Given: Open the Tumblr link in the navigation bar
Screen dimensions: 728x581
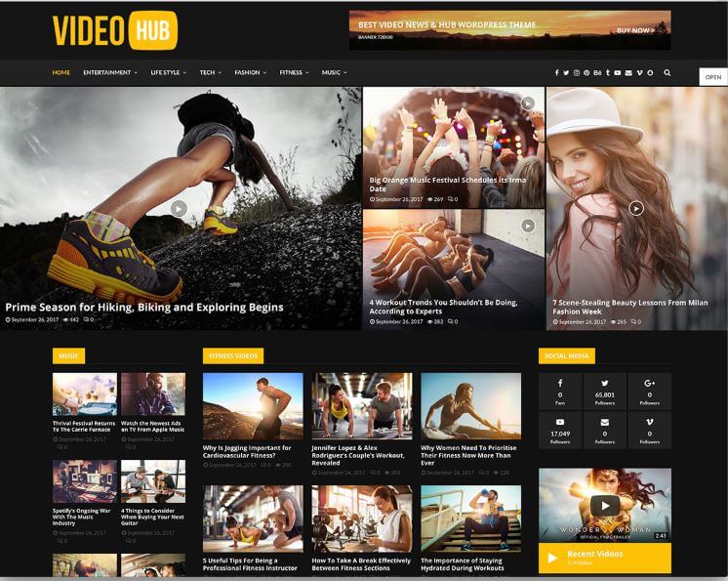Looking at the screenshot, I should coord(607,73).
